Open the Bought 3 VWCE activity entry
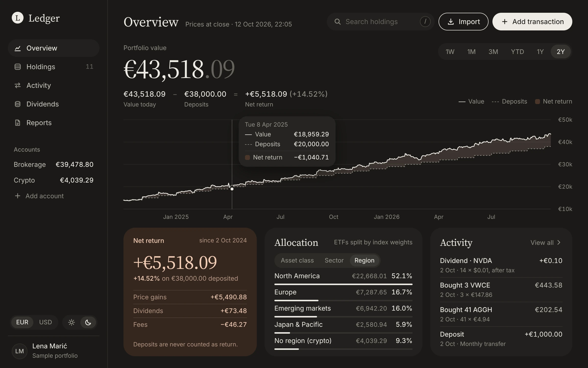This screenshot has width=588, height=368. [501, 290]
